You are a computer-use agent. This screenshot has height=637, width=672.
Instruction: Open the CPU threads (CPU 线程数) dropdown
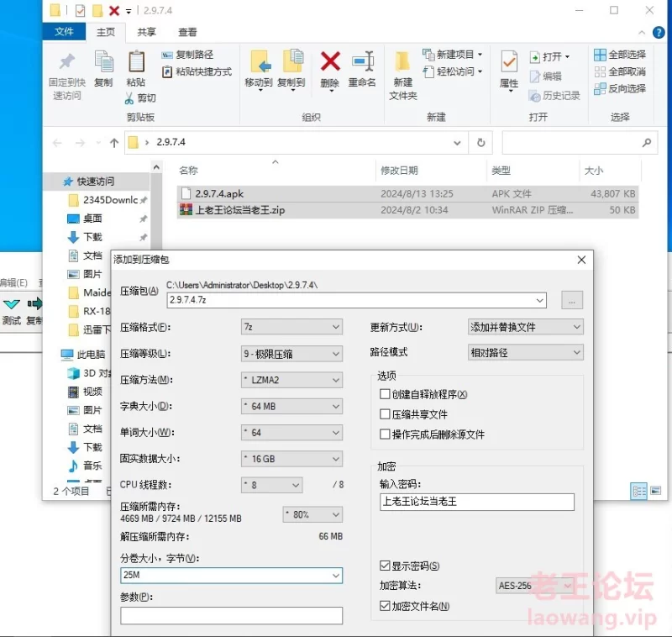click(271, 485)
